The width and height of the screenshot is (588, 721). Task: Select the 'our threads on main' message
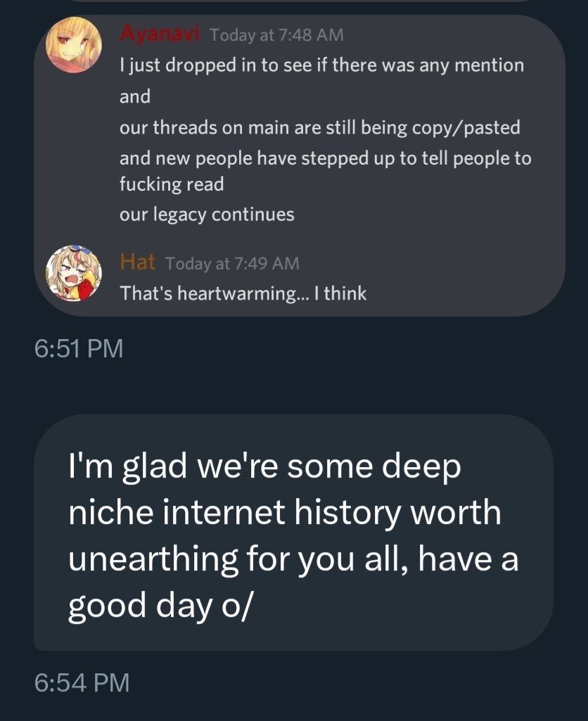(x=320, y=127)
